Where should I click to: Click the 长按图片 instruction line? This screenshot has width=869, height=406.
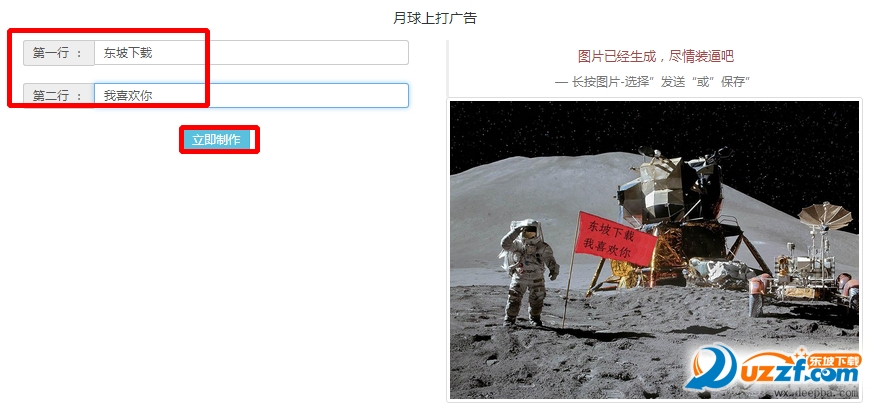[653, 82]
